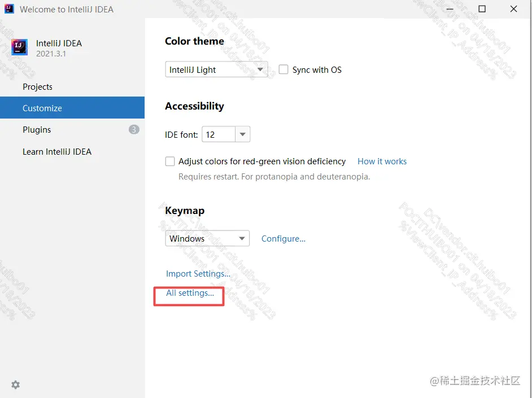This screenshot has height=398, width=532.
Task: Click the Import Settings... link
Action: coord(198,274)
